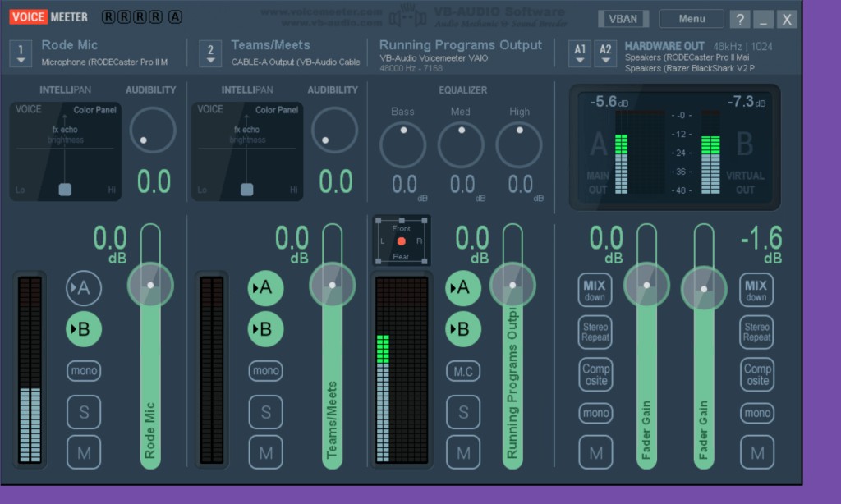Click the Rode Mic fader knob
This screenshot has height=504, width=841.
tap(150, 285)
